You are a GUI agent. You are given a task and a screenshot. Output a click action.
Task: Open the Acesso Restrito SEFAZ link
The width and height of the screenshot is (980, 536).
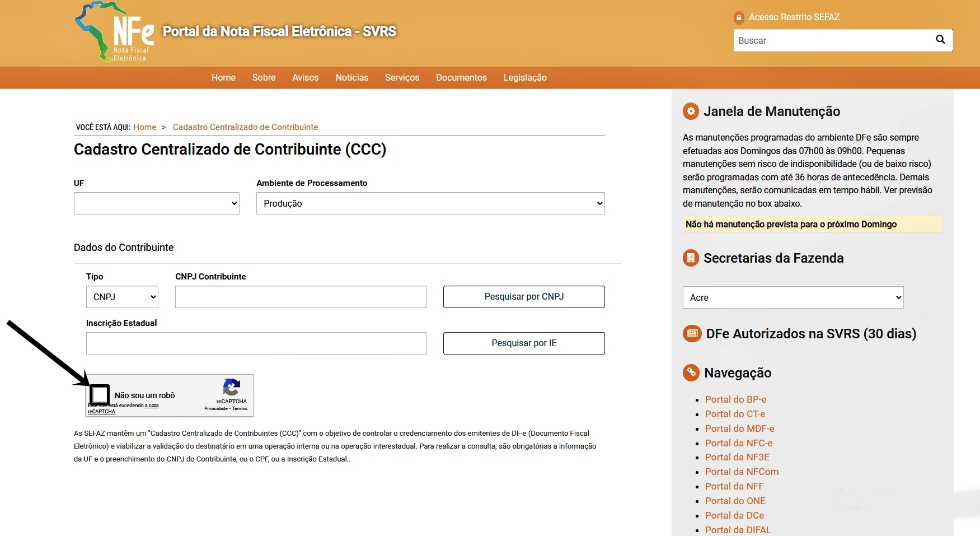[x=794, y=17]
